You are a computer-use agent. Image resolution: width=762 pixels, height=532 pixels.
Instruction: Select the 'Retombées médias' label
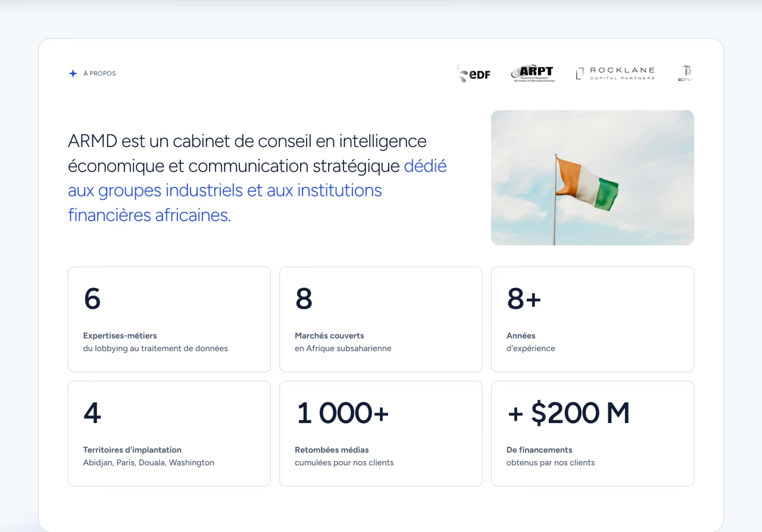click(x=332, y=450)
